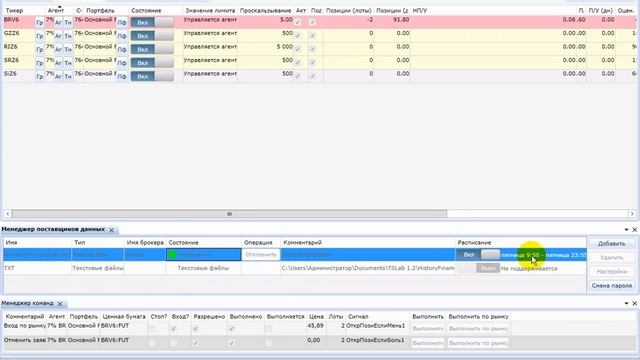640x360 pixels.
Task: Click the horizontal scrollbar thumb in agents table
Action: [229, 213]
